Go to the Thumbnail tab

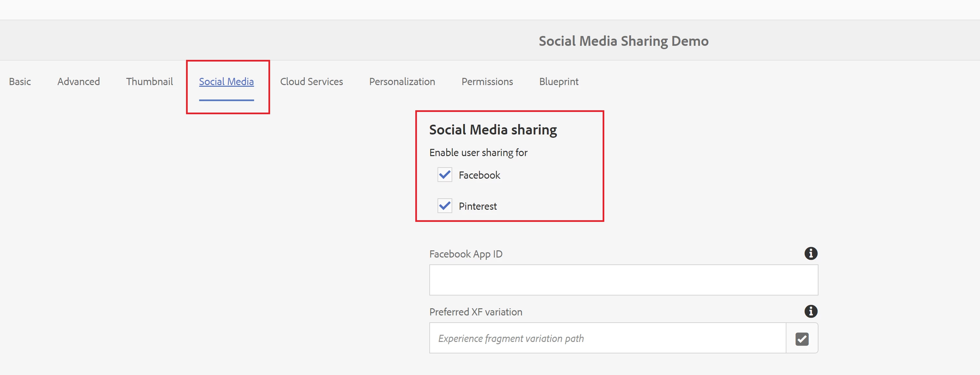click(x=149, y=82)
